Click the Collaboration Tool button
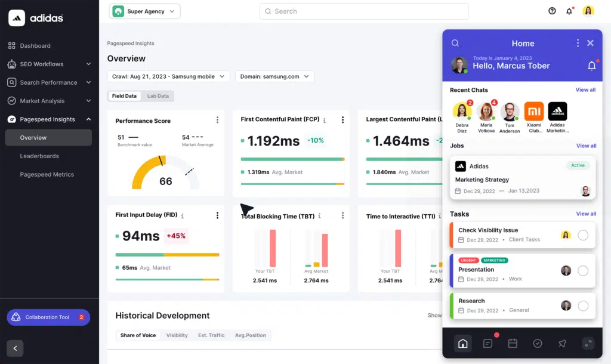This screenshot has width=611, height=364. point(48,317)
